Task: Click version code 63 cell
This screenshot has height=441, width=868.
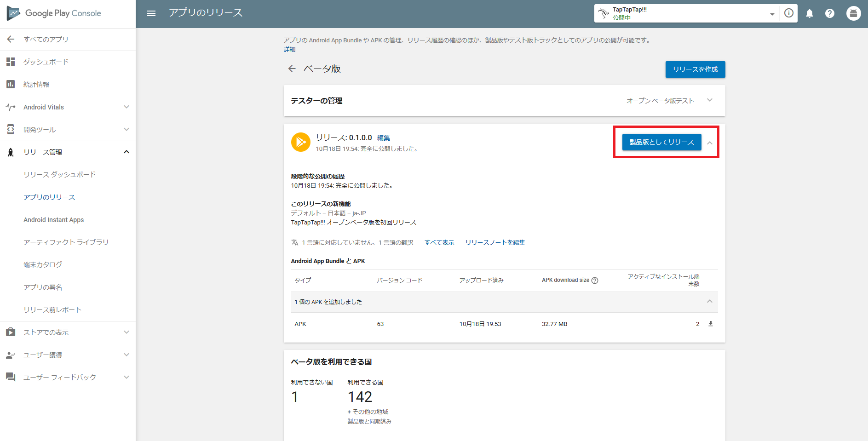Action: 380,324
